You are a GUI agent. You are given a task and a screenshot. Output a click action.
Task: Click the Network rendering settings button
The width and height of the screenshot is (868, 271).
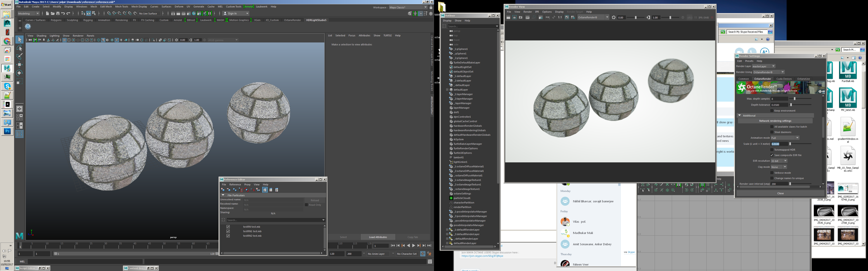pos(775,121)
